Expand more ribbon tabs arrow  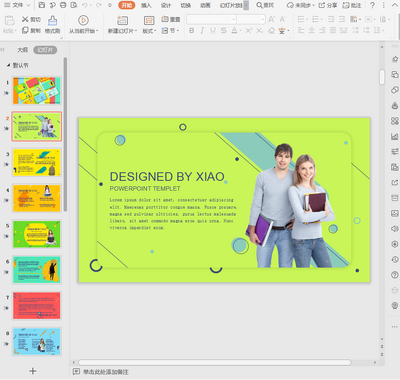click(246, 5)
